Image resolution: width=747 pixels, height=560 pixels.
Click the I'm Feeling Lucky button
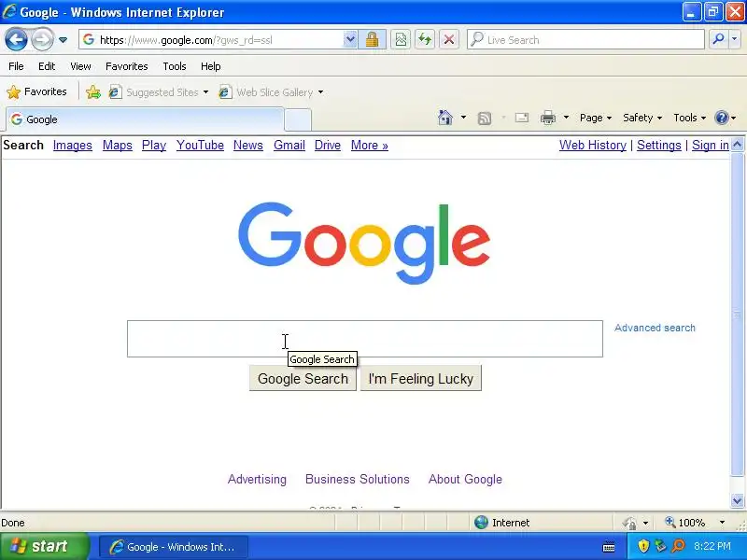(421, 379)
